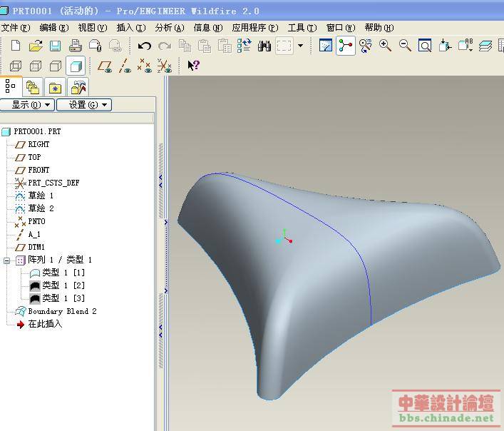Screen dimensions: 504x431
Task: Toggle datum planes display
Action: [106, 66]
